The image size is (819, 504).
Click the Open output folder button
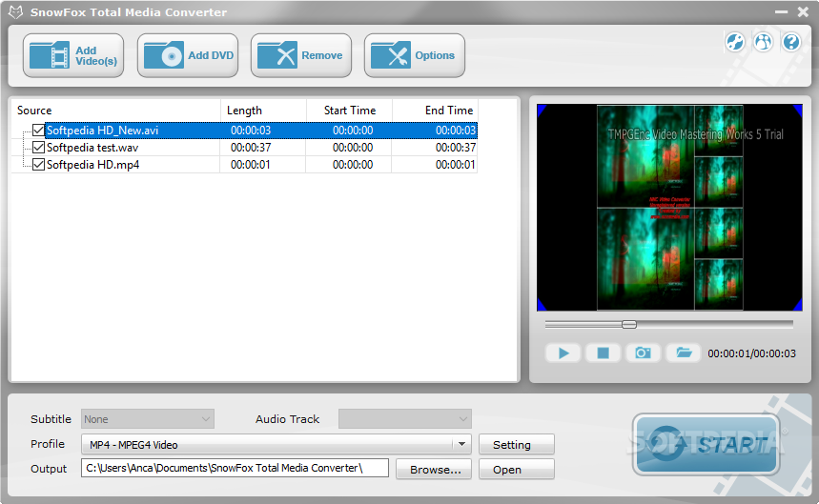tap(516, 470)
